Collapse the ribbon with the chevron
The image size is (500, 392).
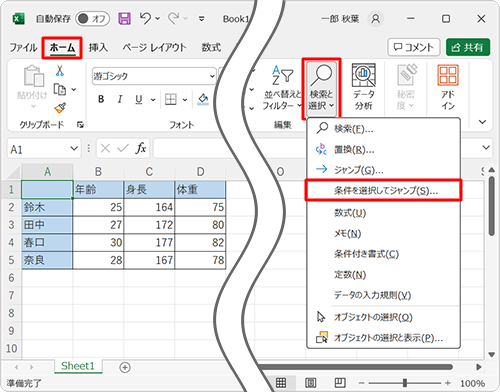[482, 122]
